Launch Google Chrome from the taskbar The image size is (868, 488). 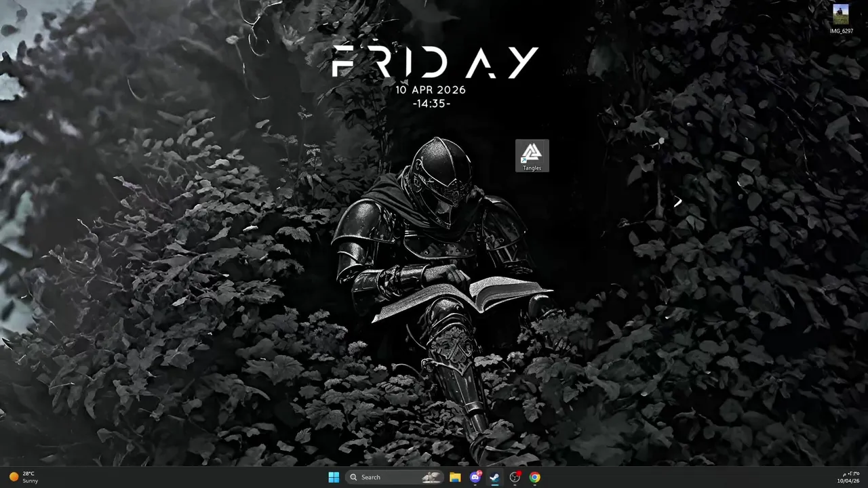click(x=535, y=477)
